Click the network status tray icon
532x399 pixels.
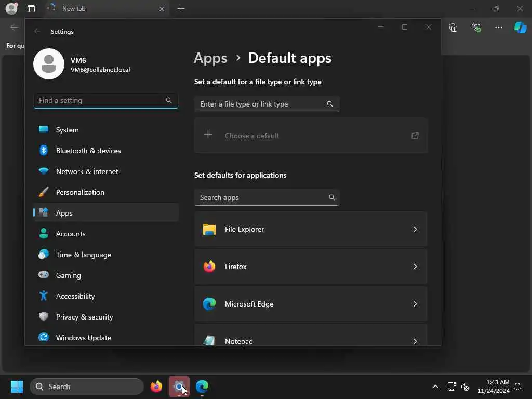tap(451, 387)
